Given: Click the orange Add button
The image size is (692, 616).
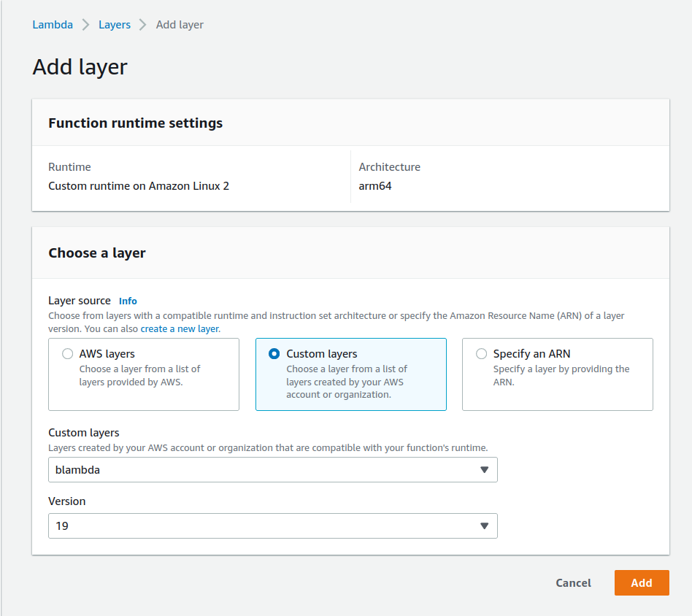Looking at the screenshot, I should pos(642,583).
